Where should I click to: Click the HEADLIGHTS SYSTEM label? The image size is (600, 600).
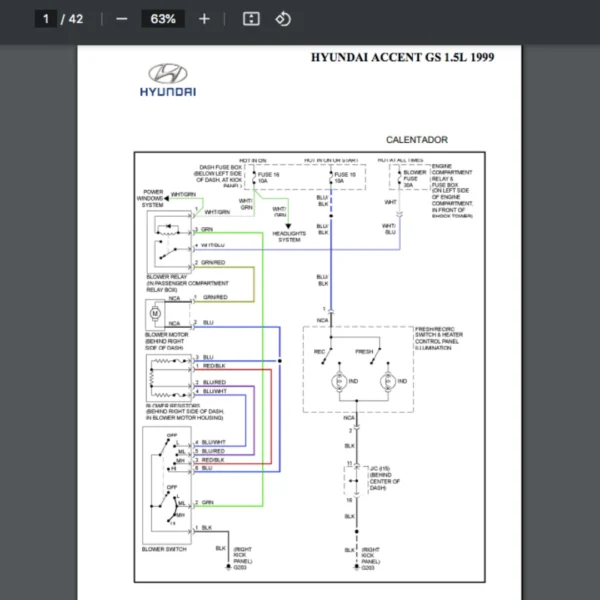pos(289,237)
